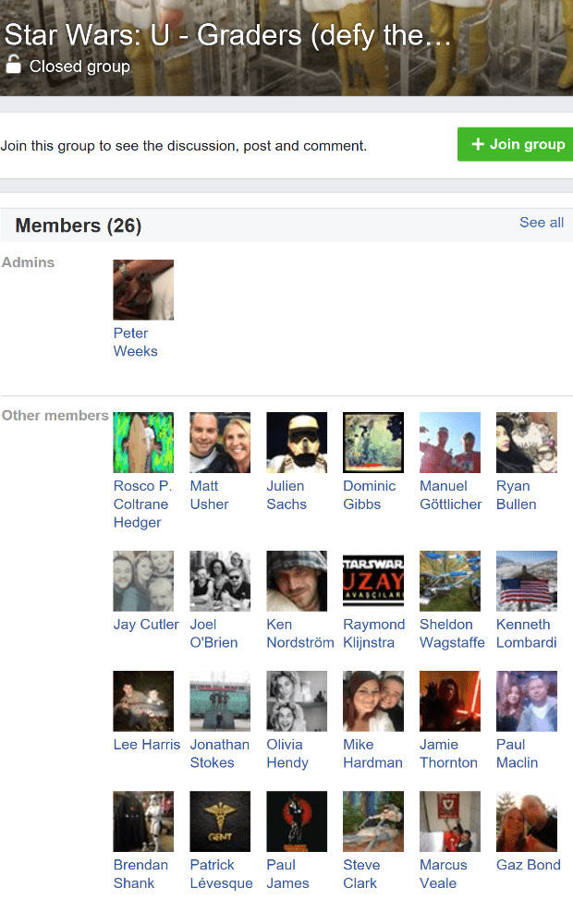Open Raymond Klijnstra's UZAY profile photo
Image resolution: width=573 pixels, height=924 pixels.
coord(373,581)
